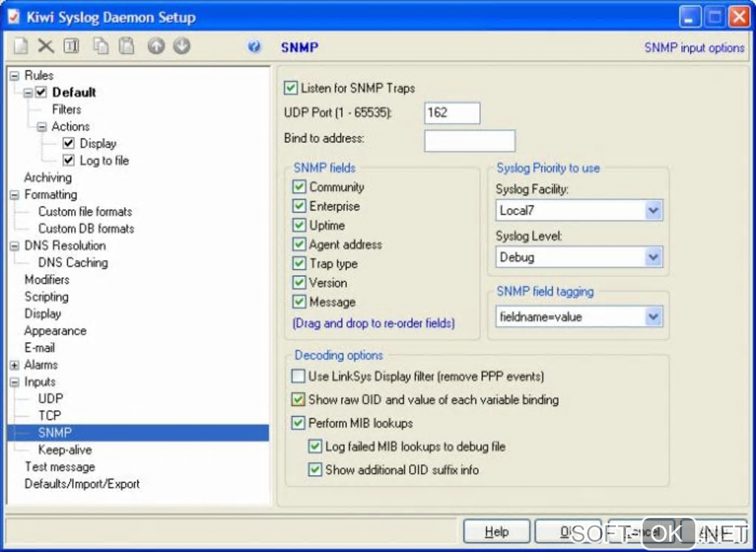Click the Kiwi Syslog title bar icon
The height and width of the screenshot is (552, 756).
tap(13, 17)
